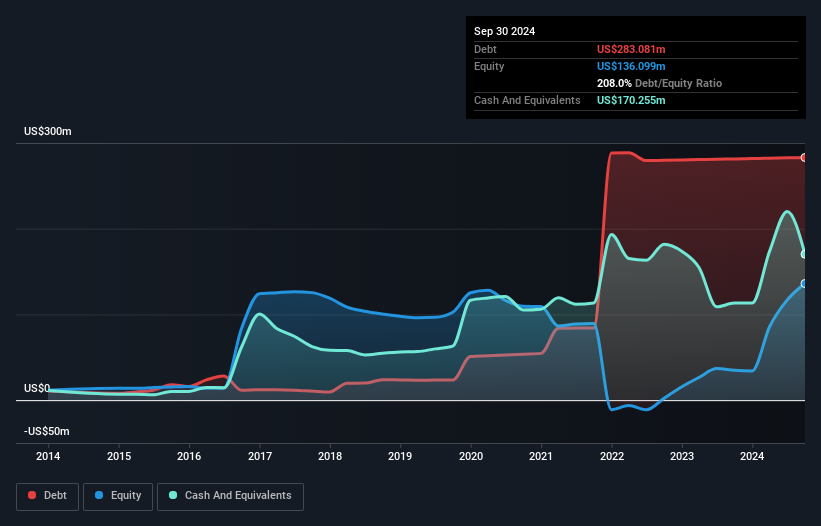Select the red Debt endpoint marker
821x526 pixels.
(804, 158)
